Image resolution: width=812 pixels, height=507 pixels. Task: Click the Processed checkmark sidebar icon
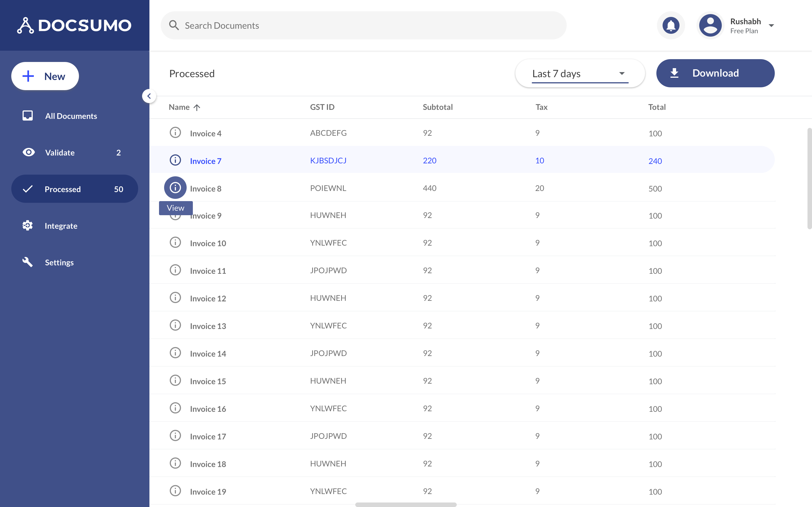27,188
